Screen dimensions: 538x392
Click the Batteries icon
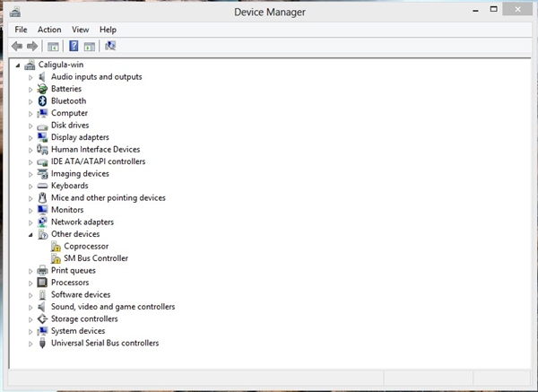42,89
